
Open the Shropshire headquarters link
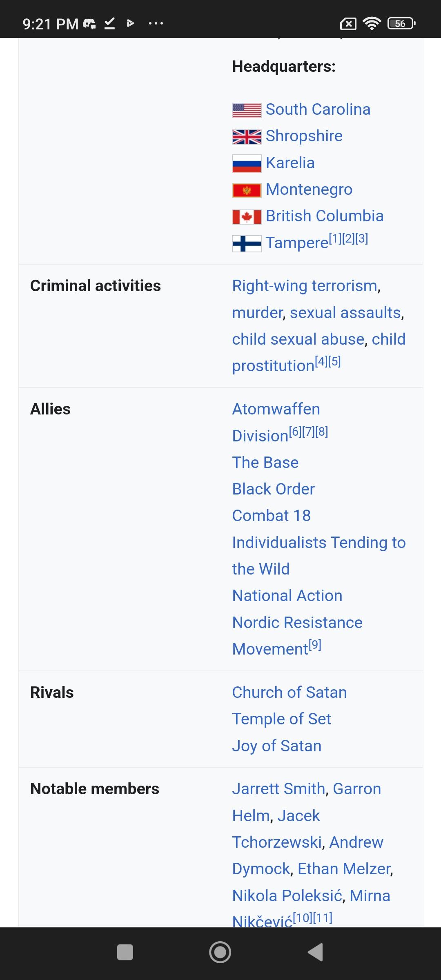point(304,136)
